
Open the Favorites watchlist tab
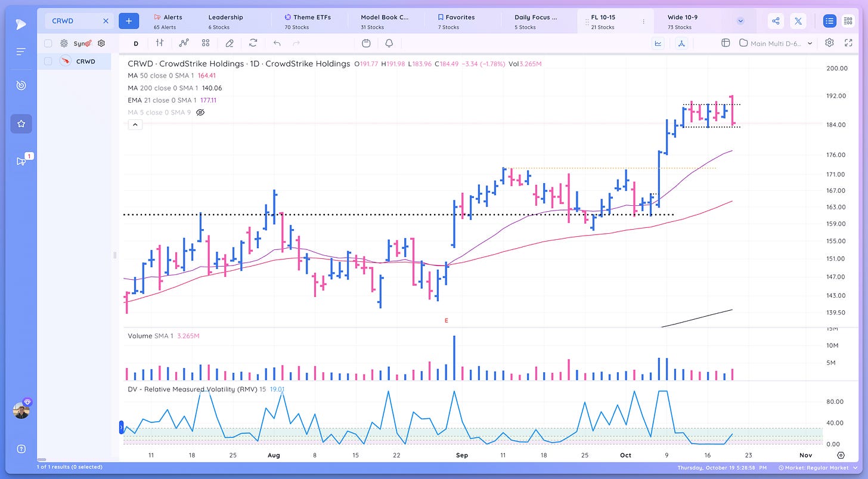[456, 21]
